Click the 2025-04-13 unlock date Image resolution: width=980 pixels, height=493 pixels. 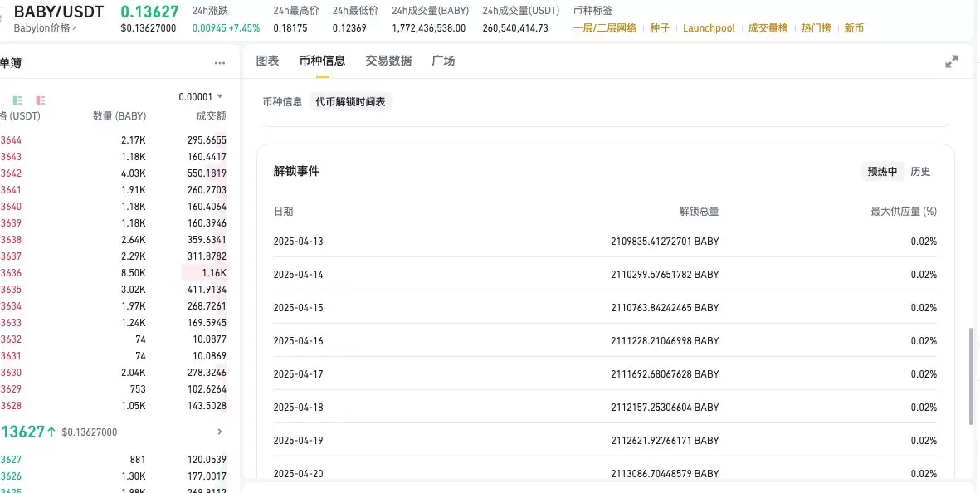tap(298, 242)
